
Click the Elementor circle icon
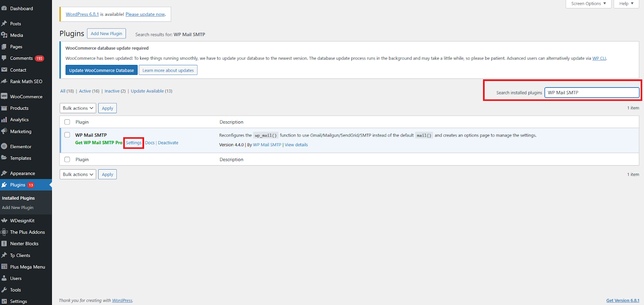(x=4, y=147)
